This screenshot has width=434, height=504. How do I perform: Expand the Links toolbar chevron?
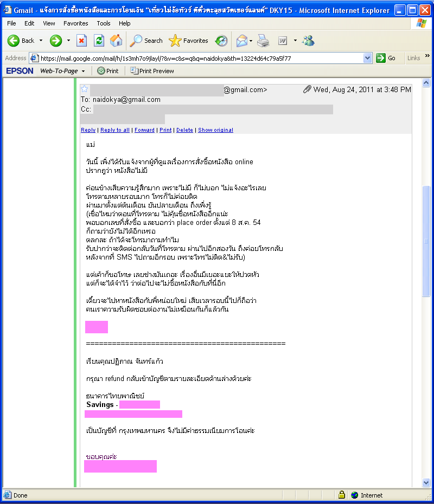[x=427, y=56]
